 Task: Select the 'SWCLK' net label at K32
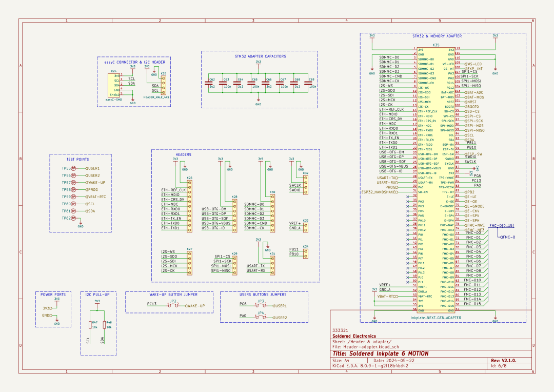(x=295, y=185)
